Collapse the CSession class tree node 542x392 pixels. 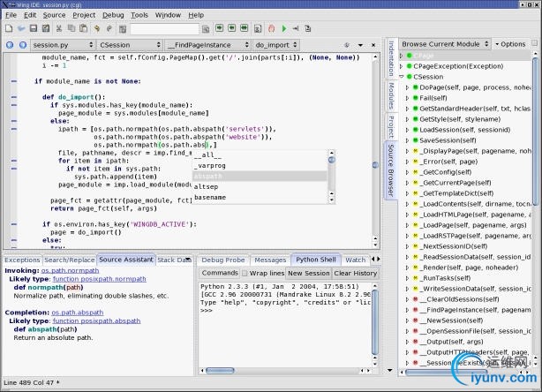403,77
